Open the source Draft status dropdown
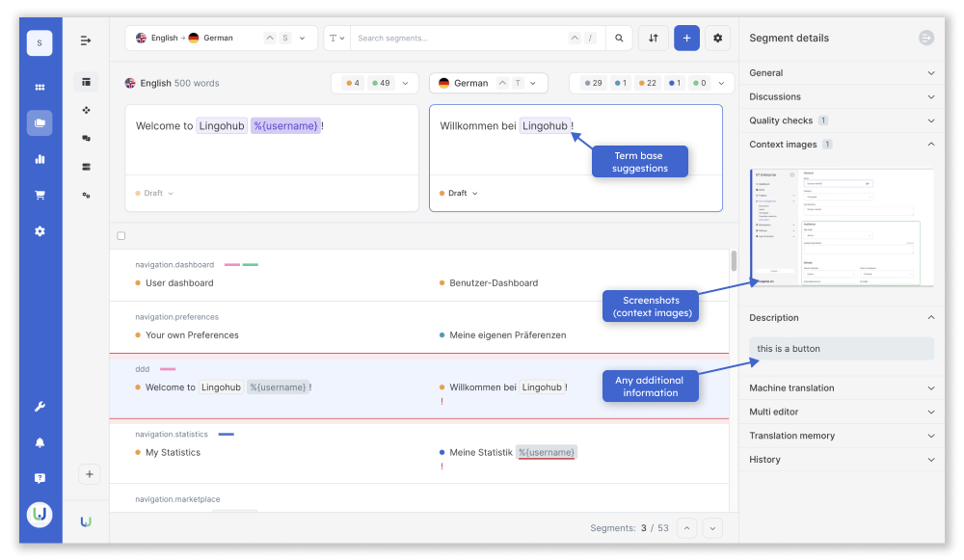The image size is (964, 560). tap(154, 193)
